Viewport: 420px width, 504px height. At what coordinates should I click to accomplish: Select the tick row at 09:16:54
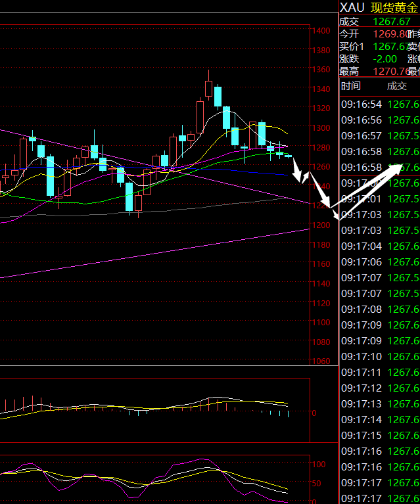379,104
